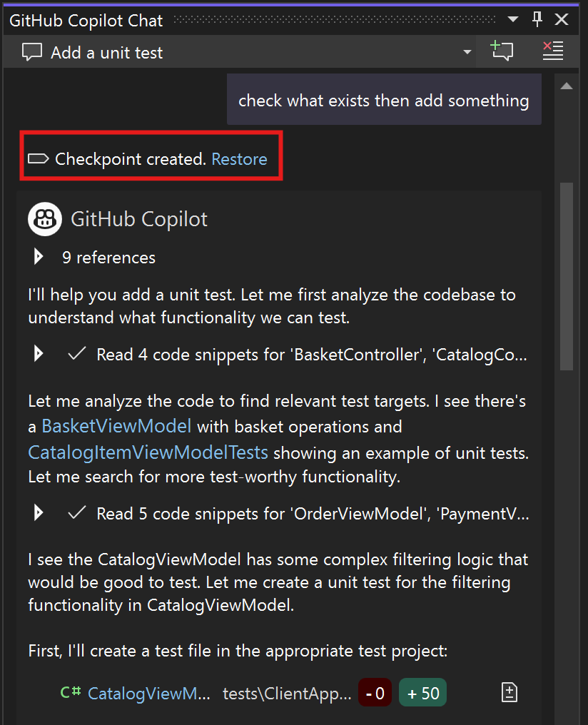Click the scrollbar up arrow

567,86
